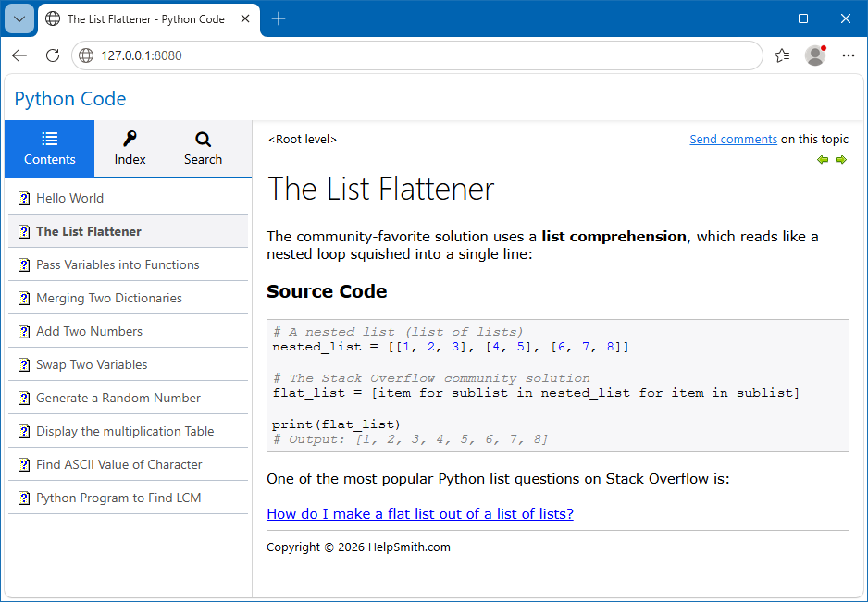
Task: Click the Send comments link
Action: [x=733, y=140]
